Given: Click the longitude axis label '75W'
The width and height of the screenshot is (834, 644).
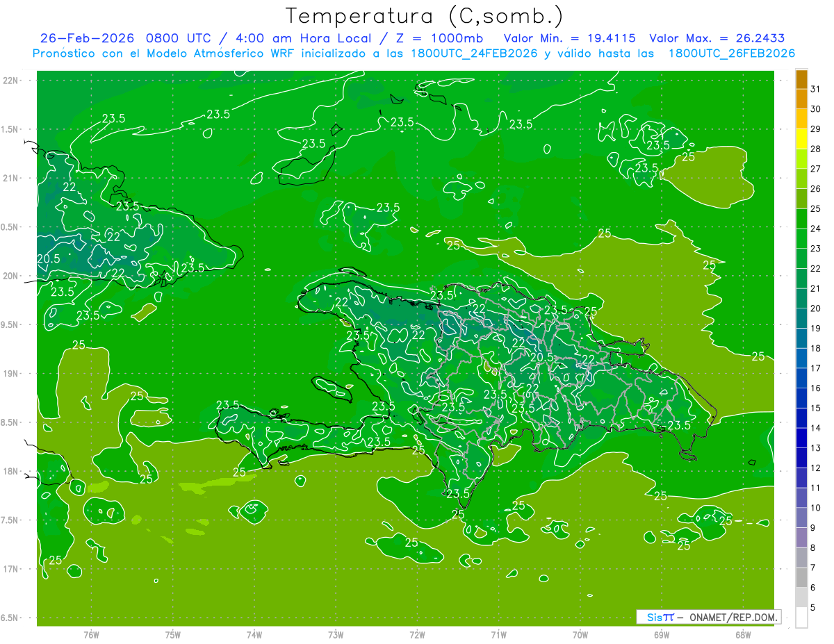Looking at the screenshot, I should (x=173, y=634).
